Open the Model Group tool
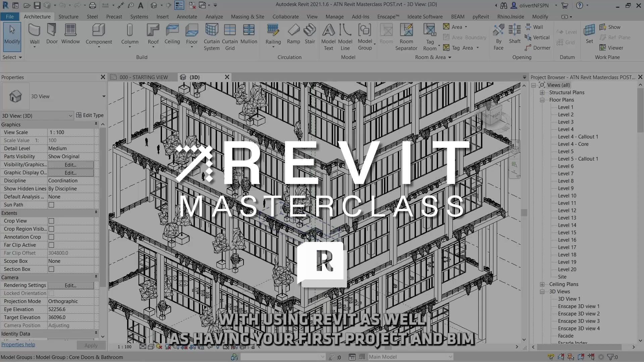 click(365, 37)
